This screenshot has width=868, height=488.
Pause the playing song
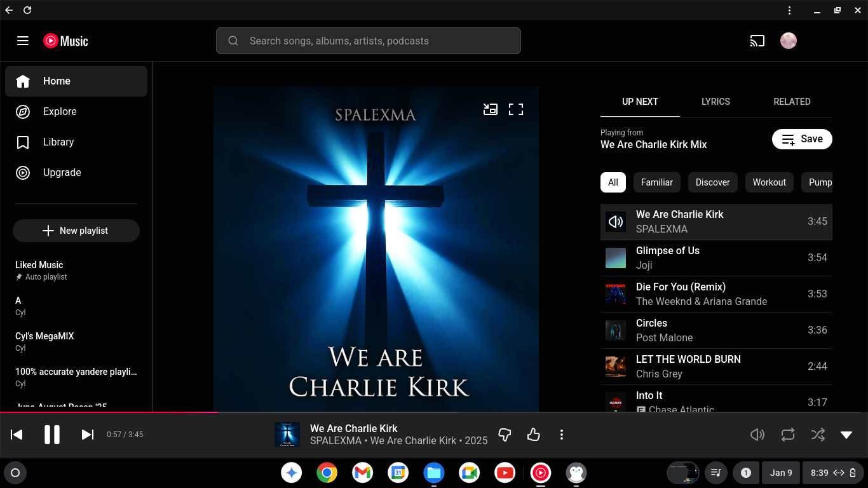point(52,435)
